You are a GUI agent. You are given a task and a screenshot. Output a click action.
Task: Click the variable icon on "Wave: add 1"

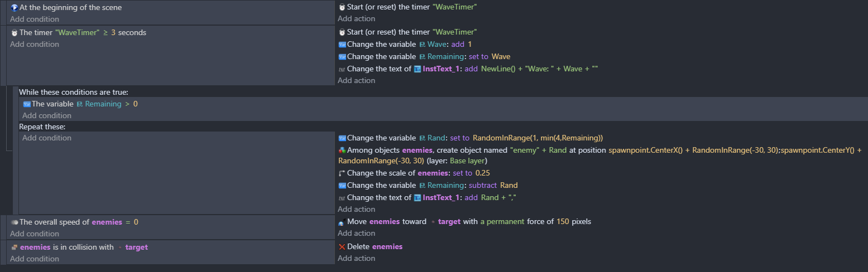click(342, 45)
